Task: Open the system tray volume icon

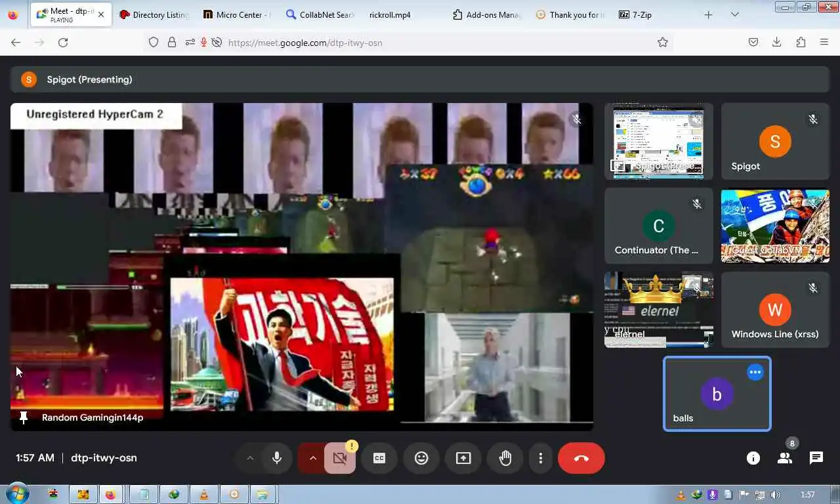Action: coord(776,495)
